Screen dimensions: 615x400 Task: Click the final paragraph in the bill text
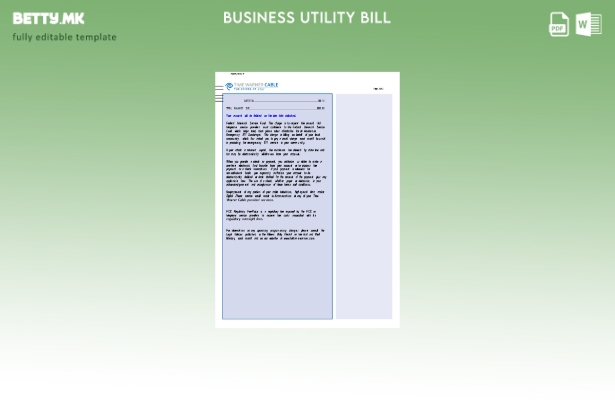pyautogui.click(x=275, y=233)
